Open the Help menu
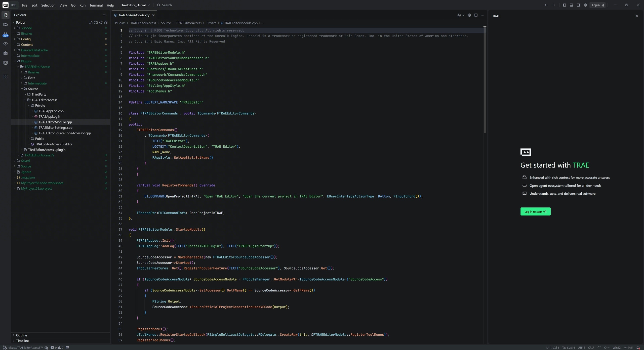Screen dimensions: 644x350 coord(110,5)
